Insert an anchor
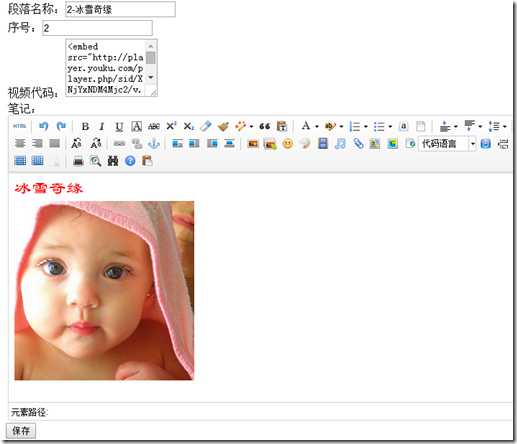 coord(154,144)
